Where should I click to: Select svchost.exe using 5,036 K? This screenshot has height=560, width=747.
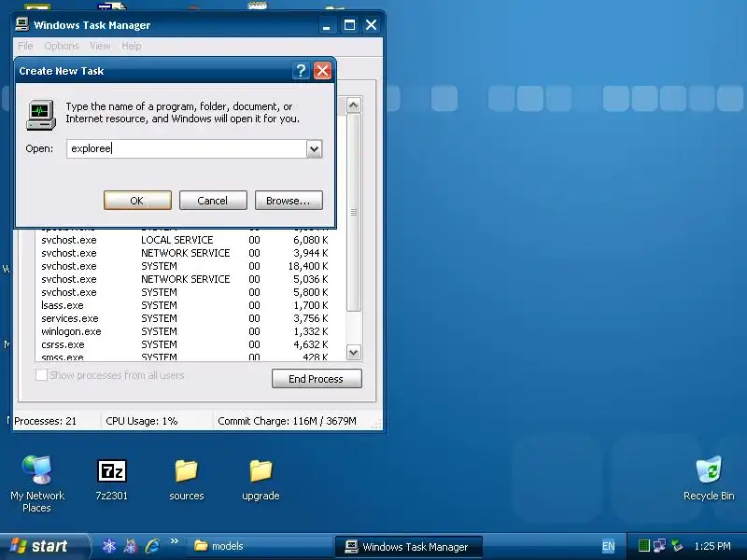189,279
